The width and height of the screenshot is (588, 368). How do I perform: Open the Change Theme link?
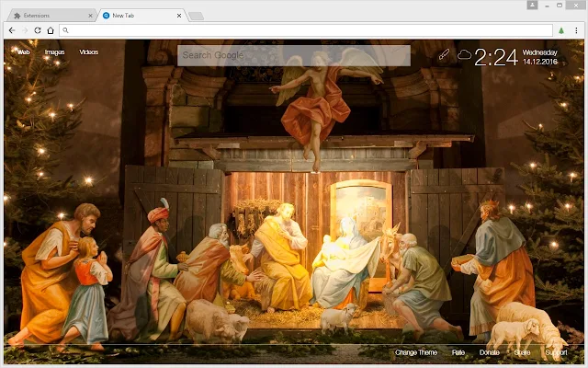(x=416, y=352)
